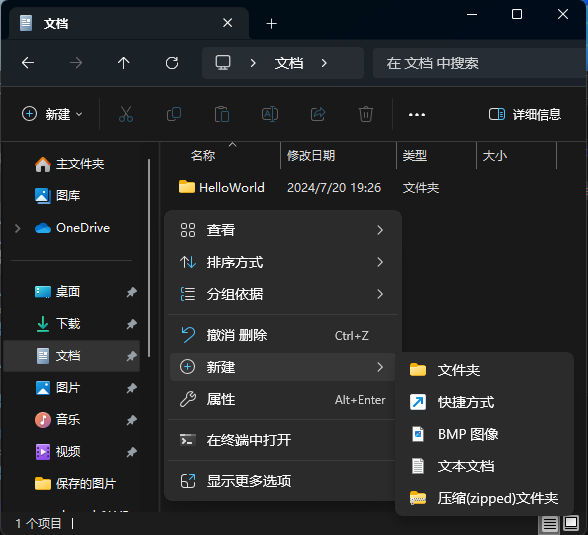Select the 文档 window tab
Screen dimensions: 588x535
pyautogui.click(x=129, y=23)
